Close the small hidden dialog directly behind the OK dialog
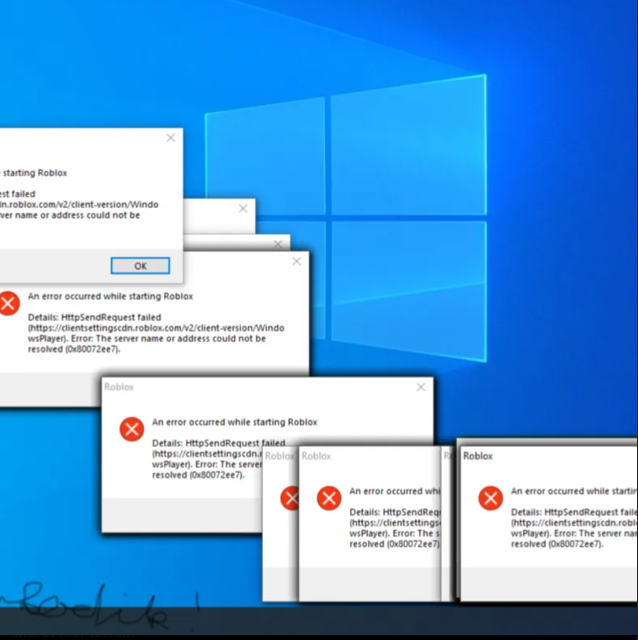The width and height of the screenshot is (638, 640). (x=243, y=209)
